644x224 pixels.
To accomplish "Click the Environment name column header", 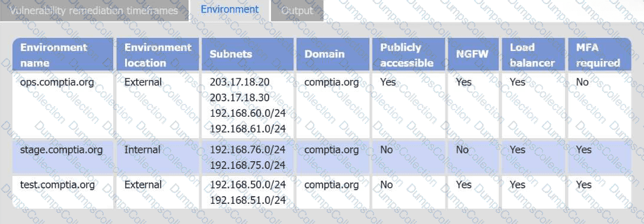I will tap(63, 55).
